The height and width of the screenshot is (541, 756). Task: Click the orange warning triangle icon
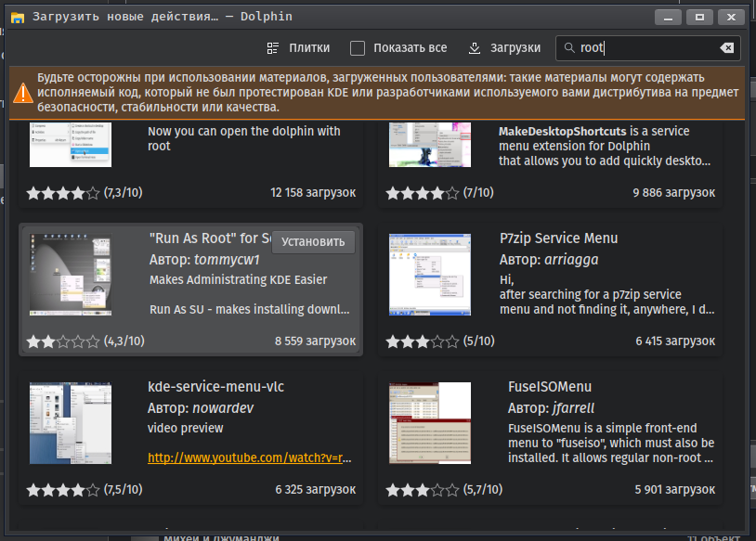tap(22, 93)
